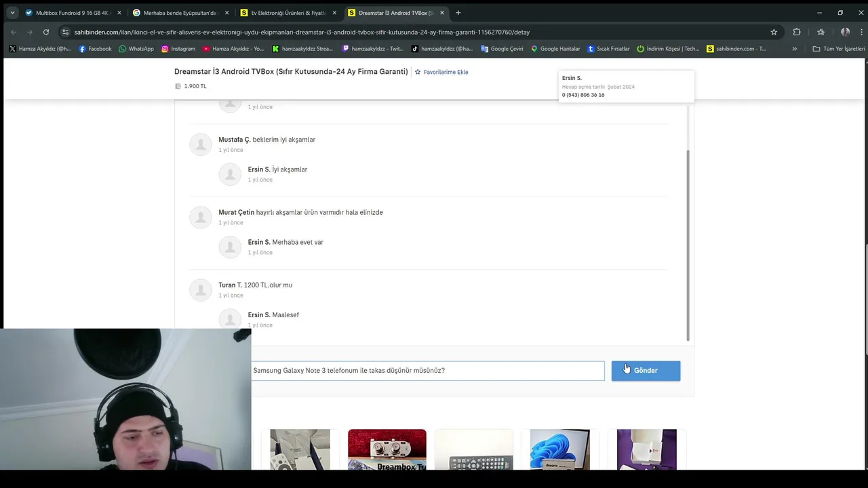
Task: Click seller name Ersin S. in contact card
Action: click(572, 78)
